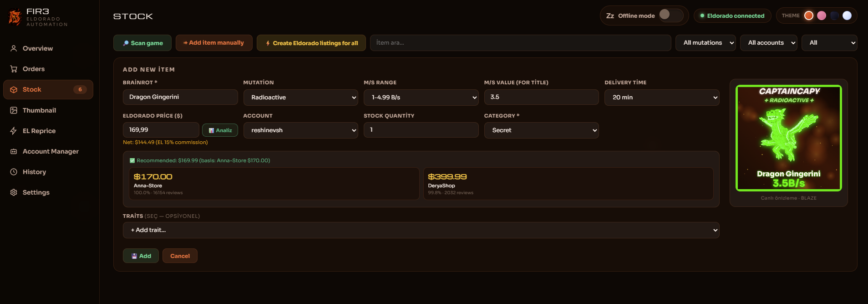Click the Eldorado Price input field
The height and width of the screenshot is (304, 868).
click(161, 130)
